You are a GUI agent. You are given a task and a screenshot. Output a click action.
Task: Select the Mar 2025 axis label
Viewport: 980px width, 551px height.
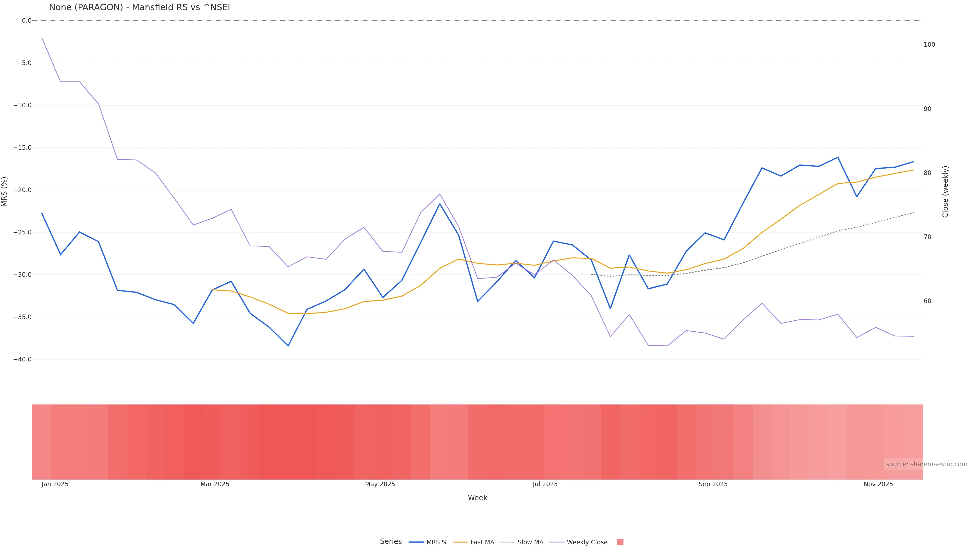[215, 484]
